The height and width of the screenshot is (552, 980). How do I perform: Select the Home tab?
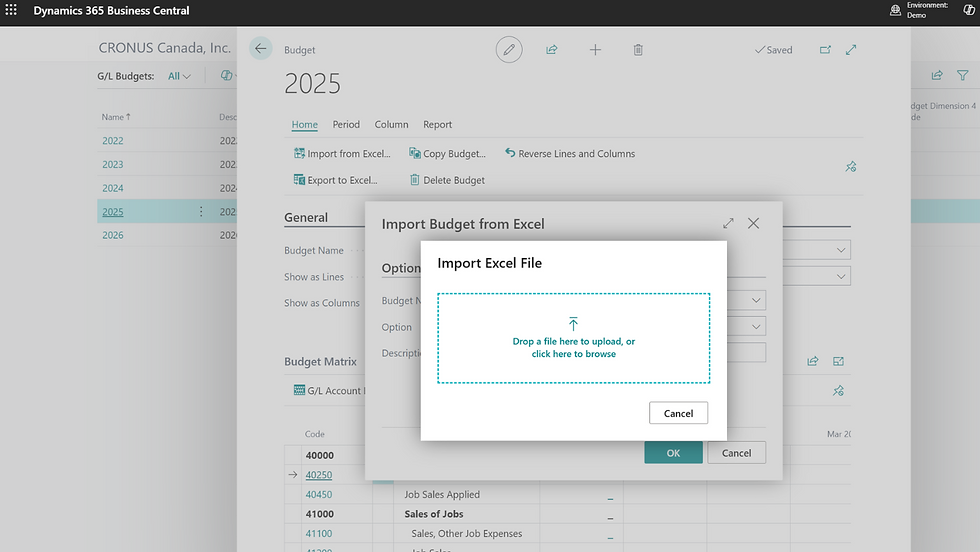point(304,124)
